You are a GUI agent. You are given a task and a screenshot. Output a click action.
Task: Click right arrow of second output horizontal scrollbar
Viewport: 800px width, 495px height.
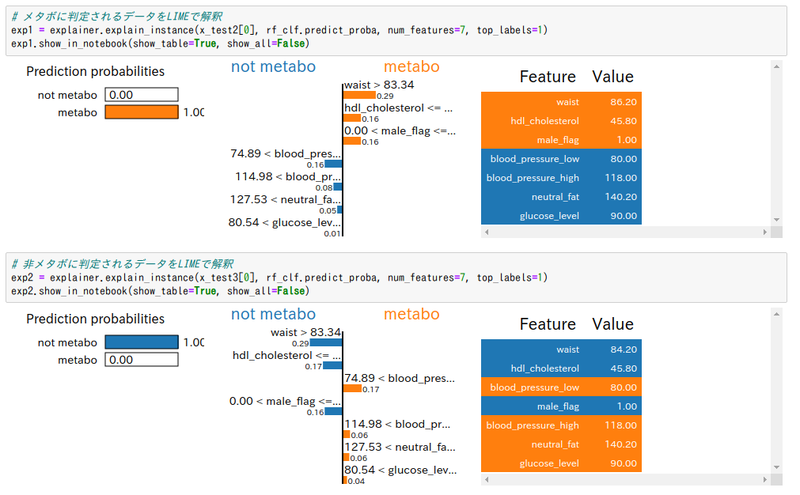pos(765,480)
